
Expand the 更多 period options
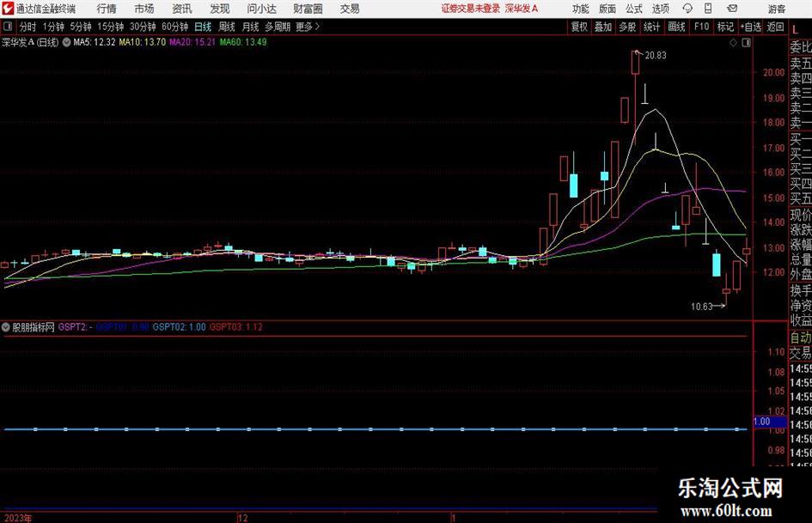[308, 27]
